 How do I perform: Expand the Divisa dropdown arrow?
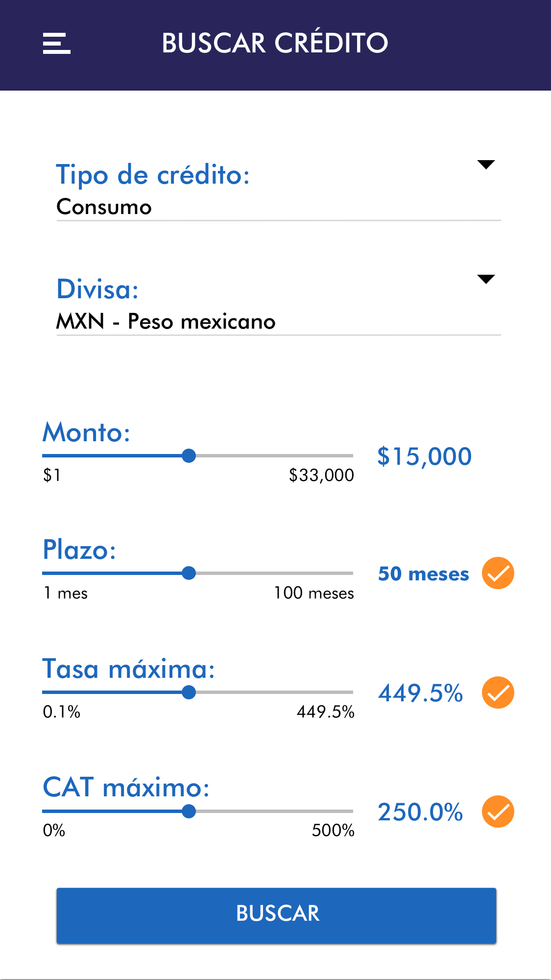[486, 279]
